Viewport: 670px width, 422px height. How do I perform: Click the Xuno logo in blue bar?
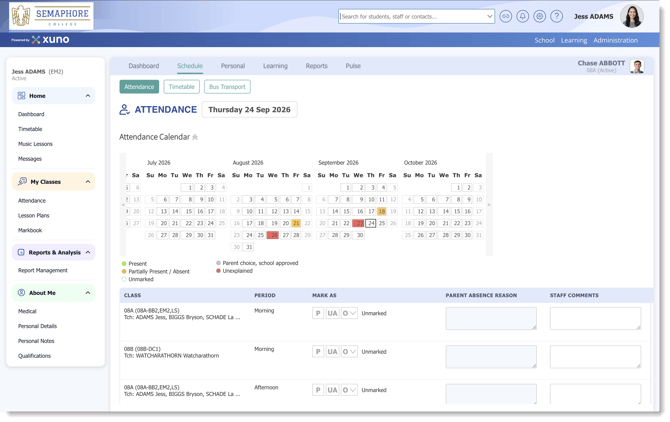pyautogui.click(x=51, y=40)
